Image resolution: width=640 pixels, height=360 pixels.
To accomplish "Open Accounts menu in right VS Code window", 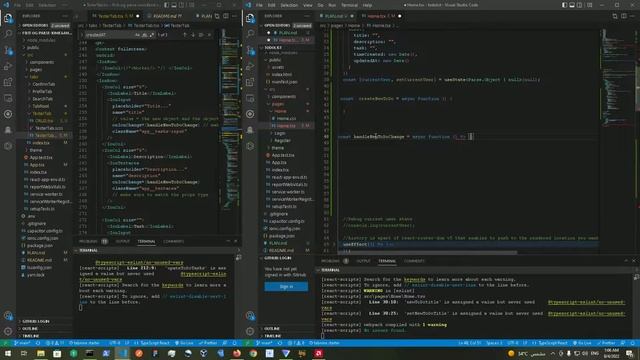I will [250, 315].
